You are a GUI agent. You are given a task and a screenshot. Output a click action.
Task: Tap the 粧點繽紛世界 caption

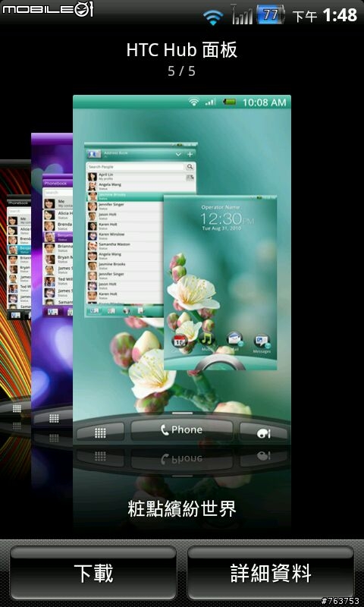click(182, 508)
